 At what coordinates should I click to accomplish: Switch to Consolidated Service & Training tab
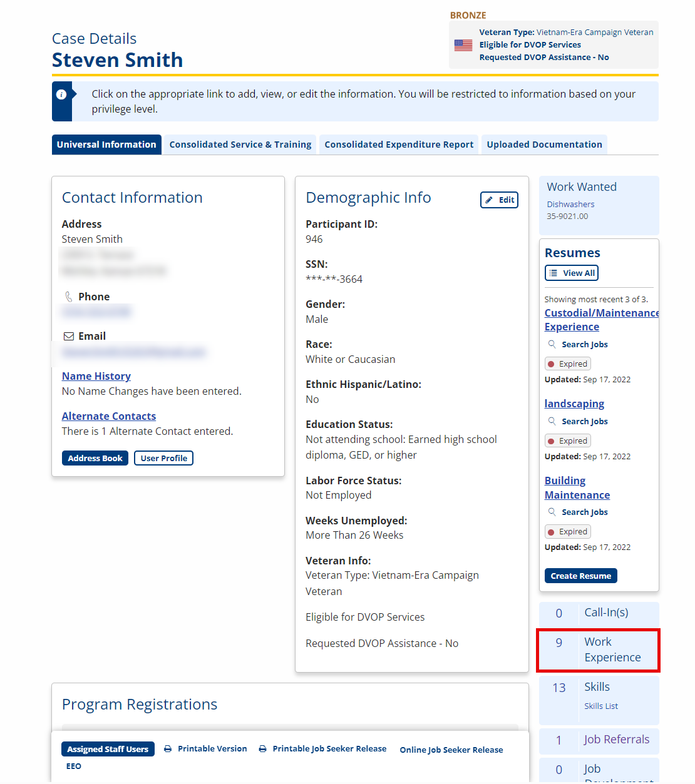240,145
